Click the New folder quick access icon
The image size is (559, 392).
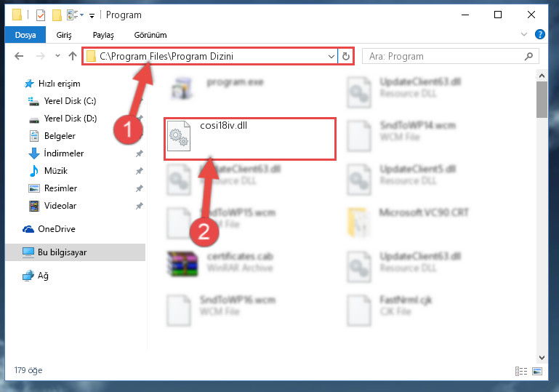pos(57,15)
